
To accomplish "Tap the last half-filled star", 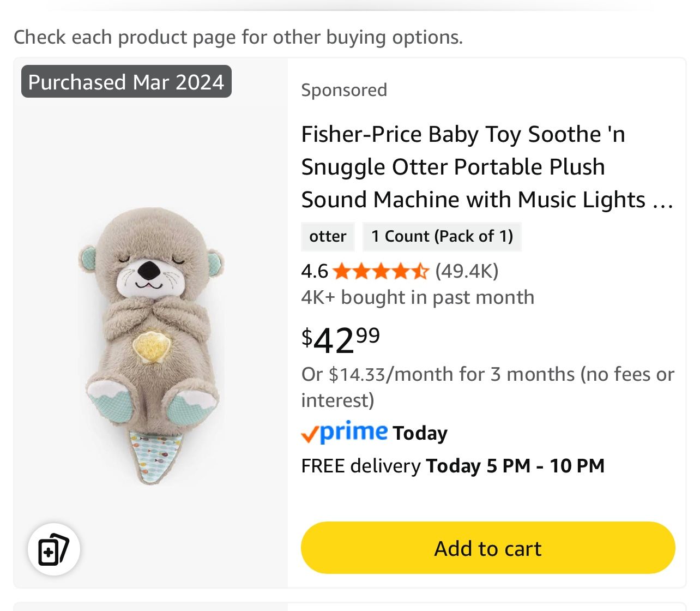I will pyautogui.click(x=420, y=271).
